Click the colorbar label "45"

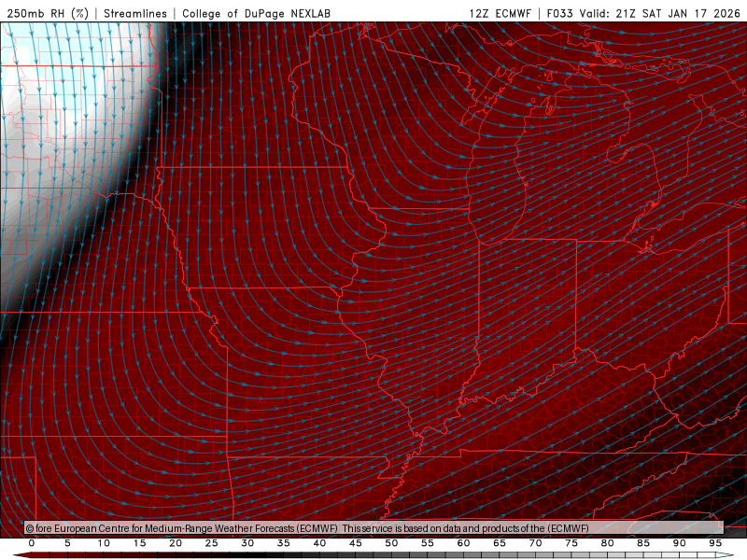coord(356,543)
